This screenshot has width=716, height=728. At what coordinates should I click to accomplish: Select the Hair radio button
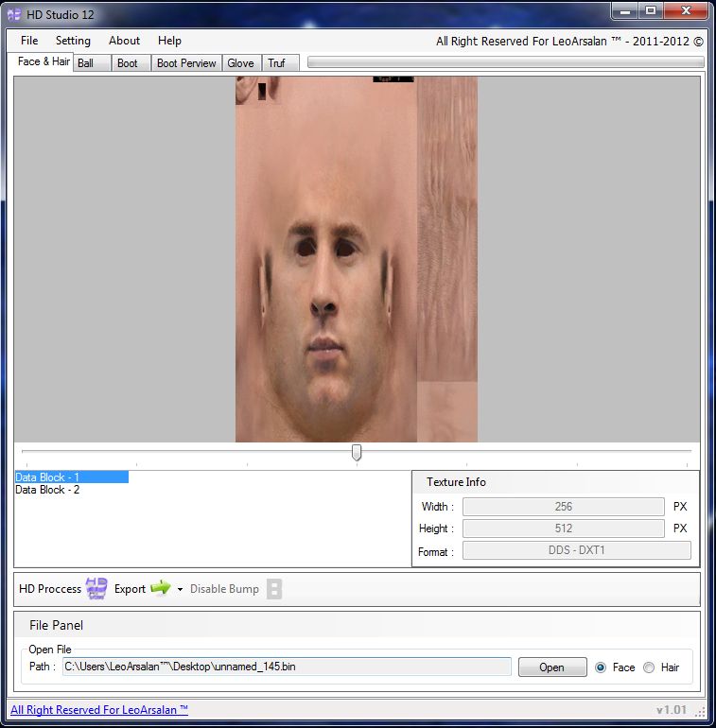click(649, 667)
